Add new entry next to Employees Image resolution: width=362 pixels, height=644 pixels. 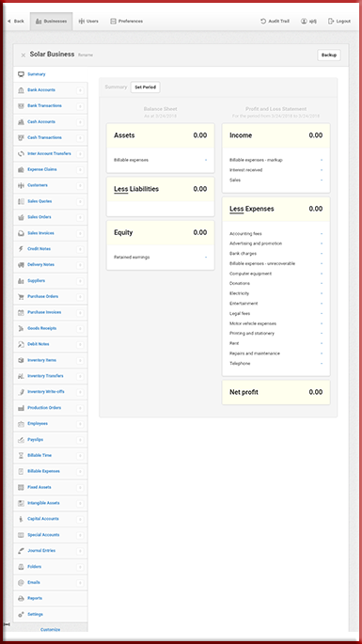coord(80,424)
